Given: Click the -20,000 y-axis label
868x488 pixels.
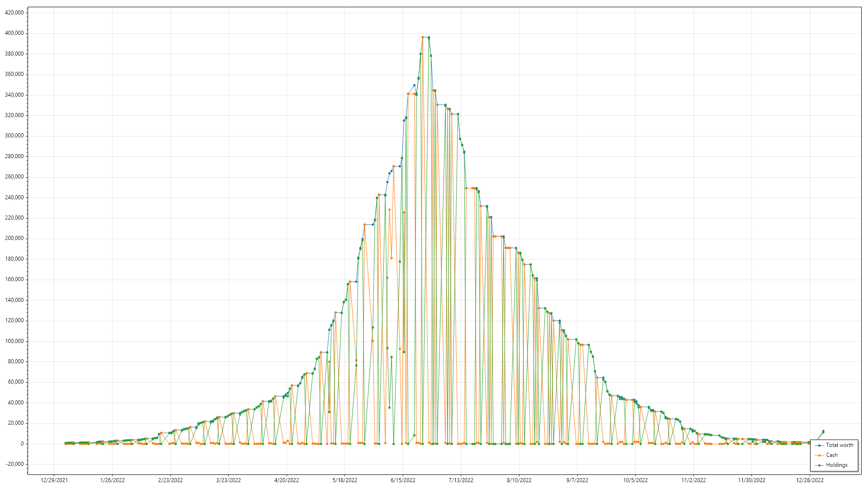Looking at the screenshot, I should (x=15, y=464).
